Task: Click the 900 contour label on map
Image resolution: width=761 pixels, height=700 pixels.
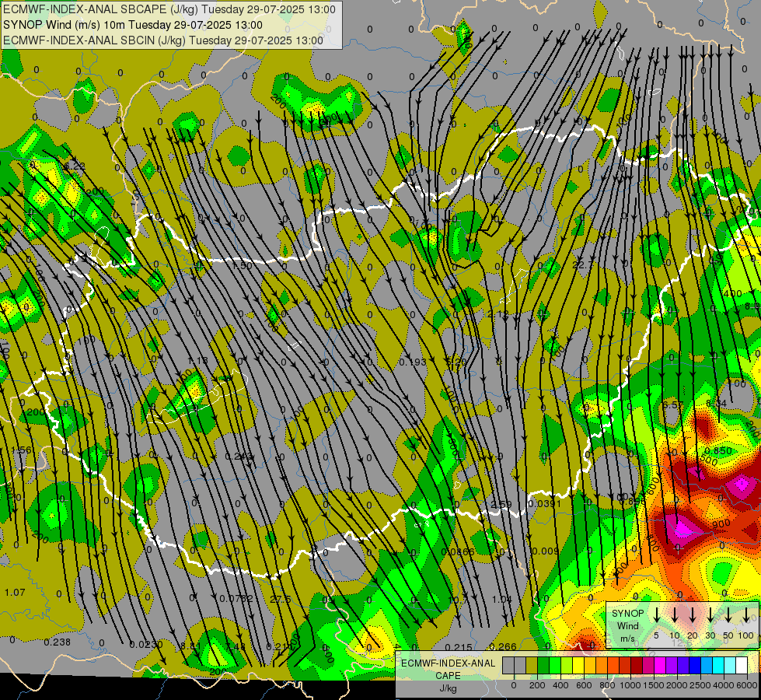Action: 721,523
